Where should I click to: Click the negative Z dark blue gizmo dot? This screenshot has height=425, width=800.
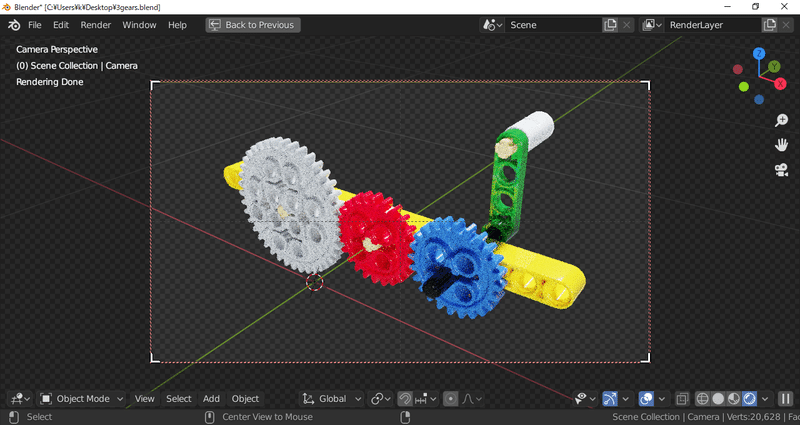pos(759,99)
